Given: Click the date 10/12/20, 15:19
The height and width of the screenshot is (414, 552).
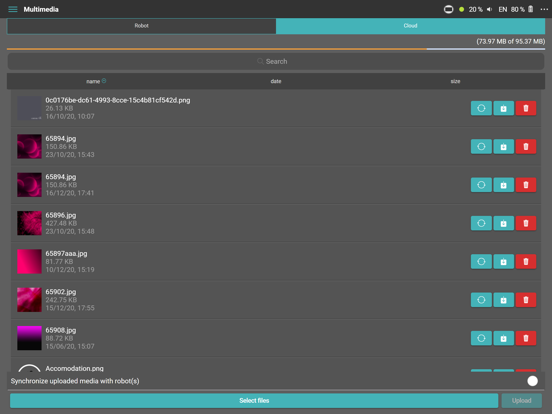Looking at the screenshot, I should 70,270.
